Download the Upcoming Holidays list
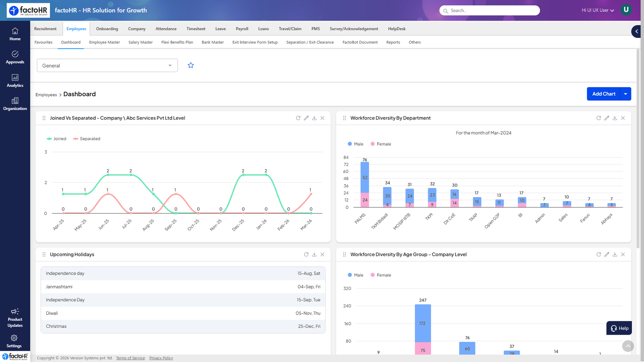Screen dimensions: 644x362 pos(314,254)
